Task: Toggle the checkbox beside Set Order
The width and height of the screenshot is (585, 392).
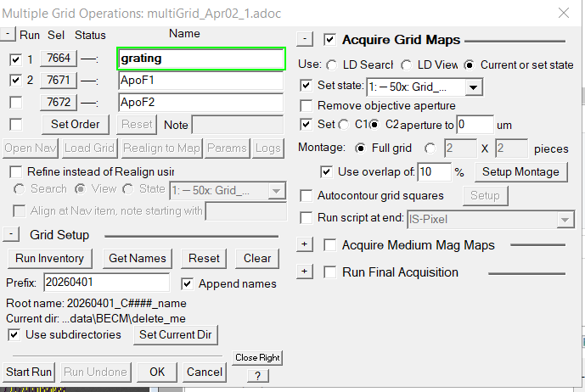Action: [15, 125]
